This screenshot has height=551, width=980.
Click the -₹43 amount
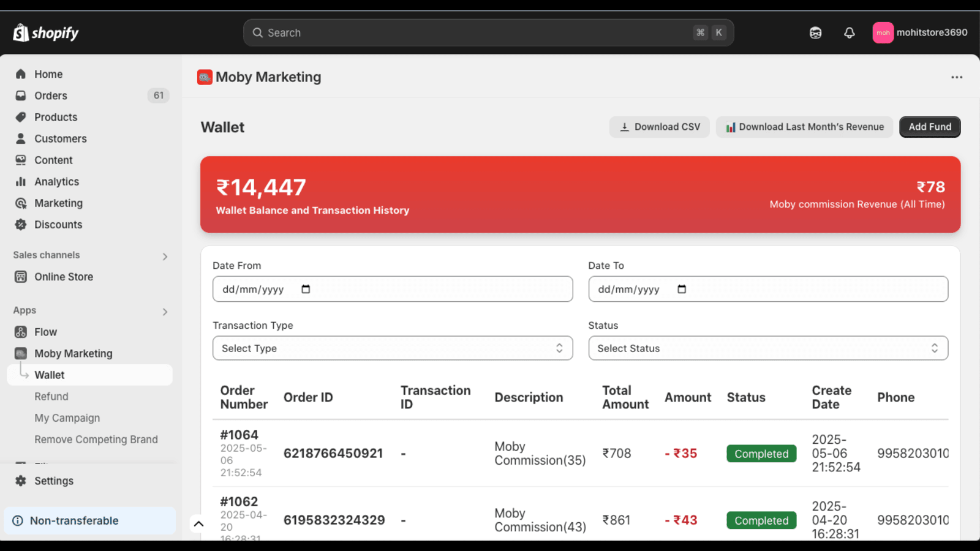click(x=681, y=520)
